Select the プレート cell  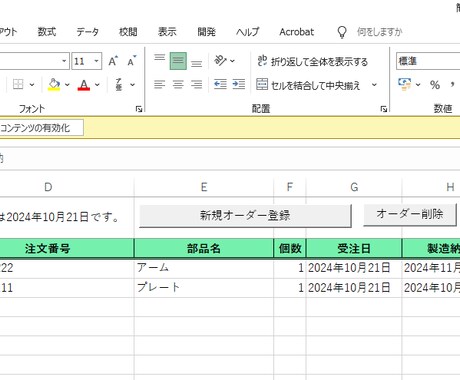(x=204, y=288)
